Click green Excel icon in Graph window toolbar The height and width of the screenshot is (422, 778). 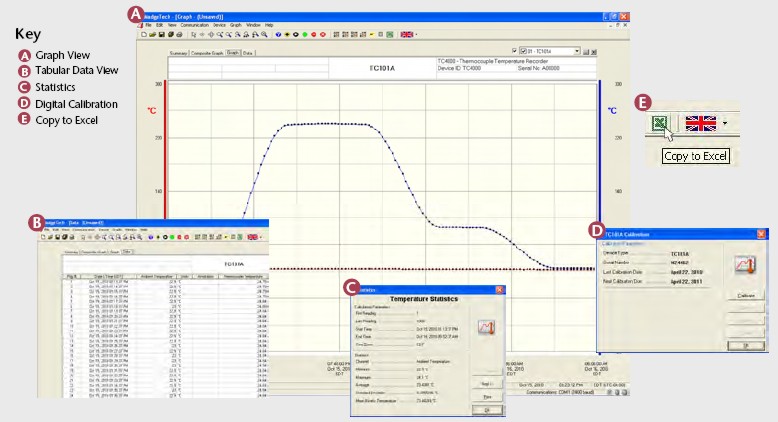(x=389, y=35)
